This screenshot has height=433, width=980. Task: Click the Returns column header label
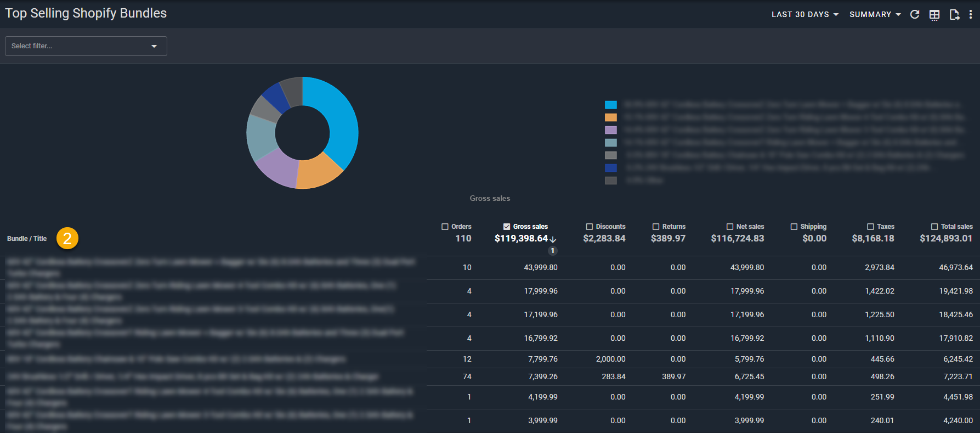point(673,227)
